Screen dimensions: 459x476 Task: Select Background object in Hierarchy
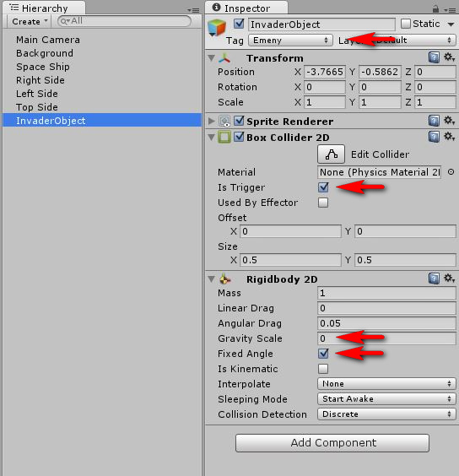[x=45, y=53]
